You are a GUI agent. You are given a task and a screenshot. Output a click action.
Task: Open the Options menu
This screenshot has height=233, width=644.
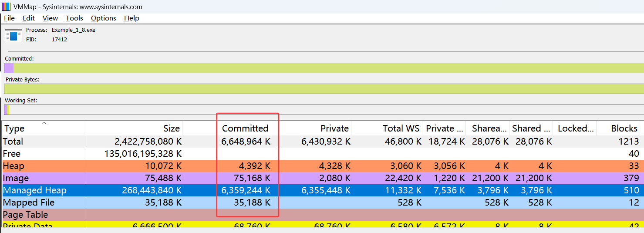point(103,18)
